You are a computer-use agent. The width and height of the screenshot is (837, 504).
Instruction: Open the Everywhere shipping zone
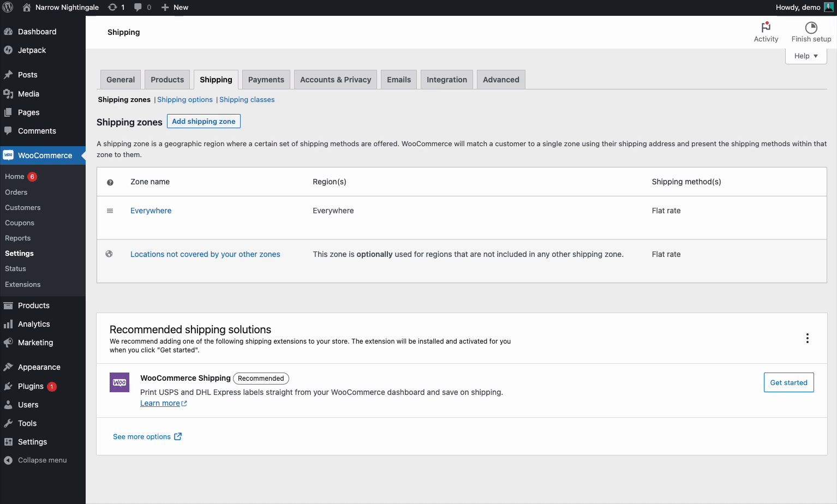(151, 211)
